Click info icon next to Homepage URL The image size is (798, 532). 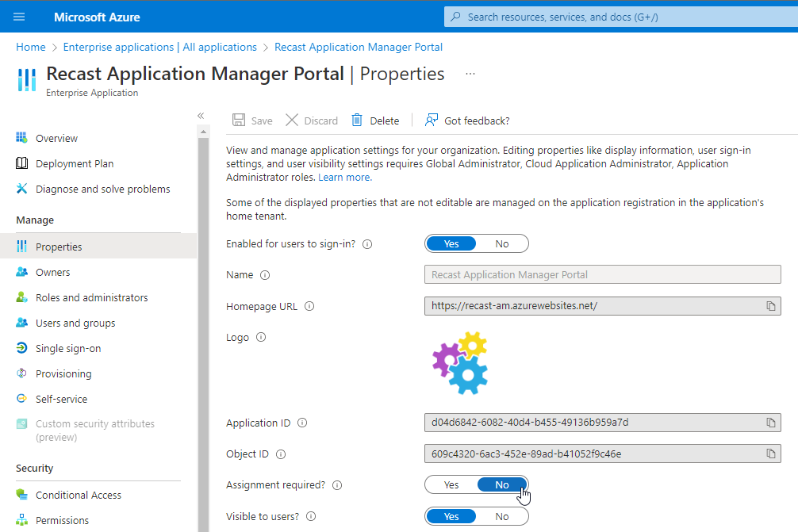(309, 306)
